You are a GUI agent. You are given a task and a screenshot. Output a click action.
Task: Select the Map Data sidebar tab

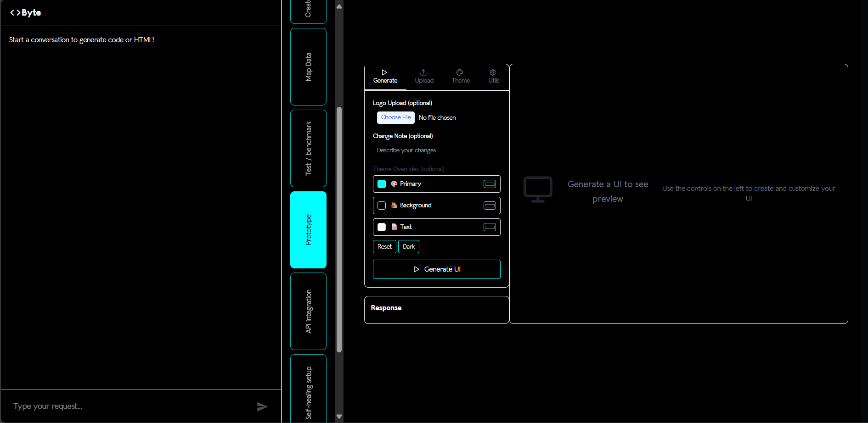309,67
